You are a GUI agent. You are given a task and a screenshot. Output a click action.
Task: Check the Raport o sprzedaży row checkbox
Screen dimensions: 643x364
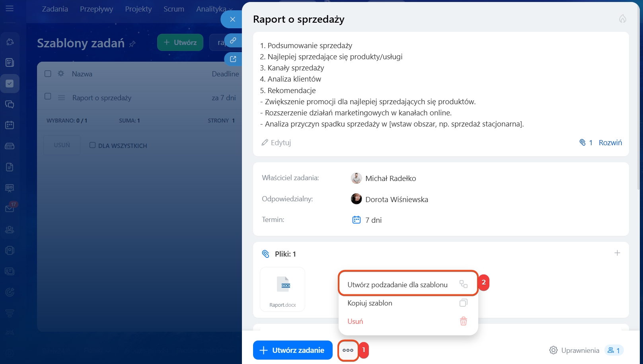click(48, 96)
